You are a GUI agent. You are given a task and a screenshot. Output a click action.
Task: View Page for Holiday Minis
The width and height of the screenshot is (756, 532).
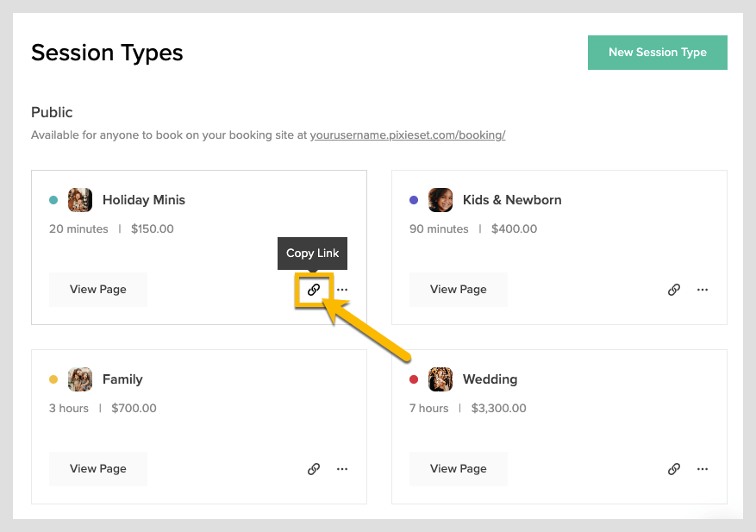(x=97, y=290)
